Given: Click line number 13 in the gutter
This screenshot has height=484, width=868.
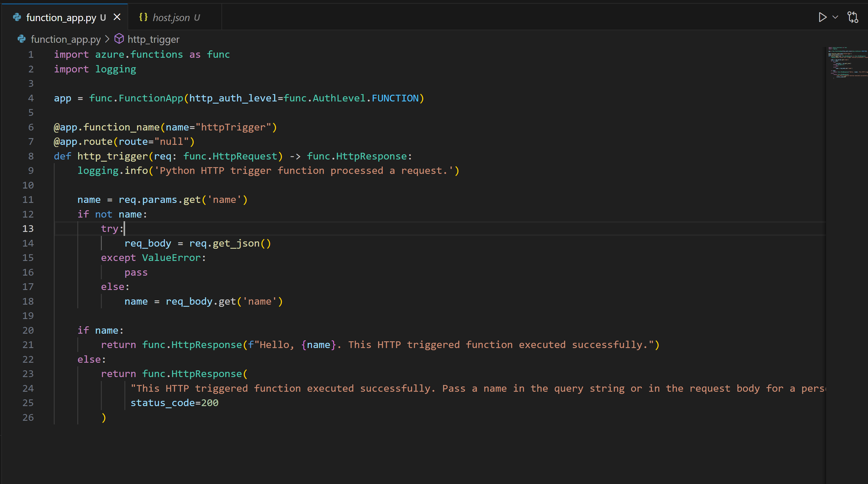Looking at the screenshot, I should [28, 229].
